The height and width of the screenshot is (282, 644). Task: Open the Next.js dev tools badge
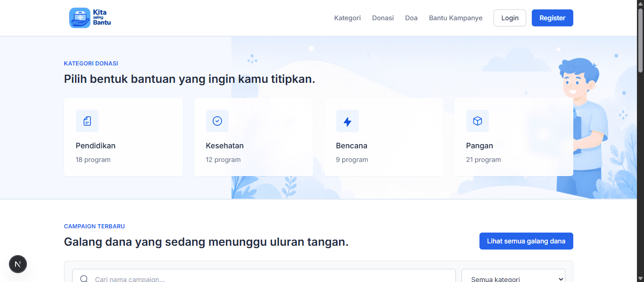click(18, 264)
